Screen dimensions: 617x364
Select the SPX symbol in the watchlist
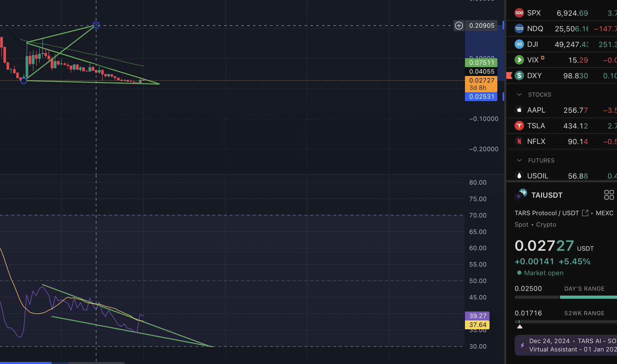click(534, 13)
